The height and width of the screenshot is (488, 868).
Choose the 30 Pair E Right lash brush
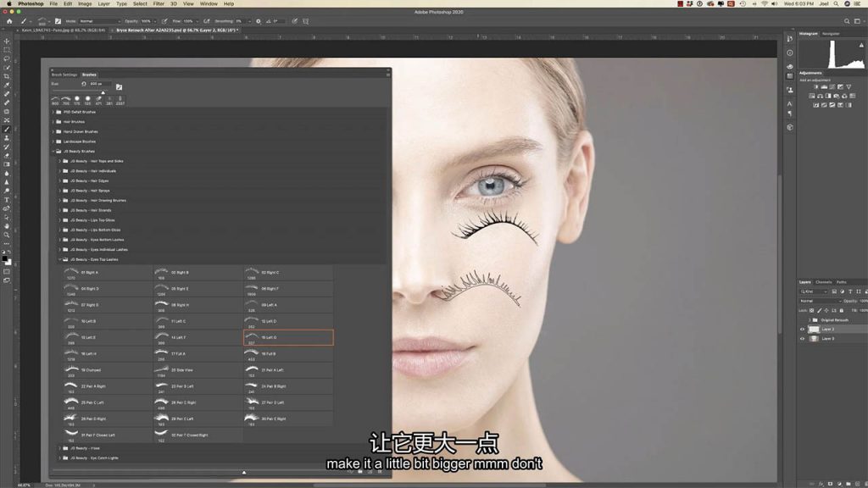click(288, 419)
